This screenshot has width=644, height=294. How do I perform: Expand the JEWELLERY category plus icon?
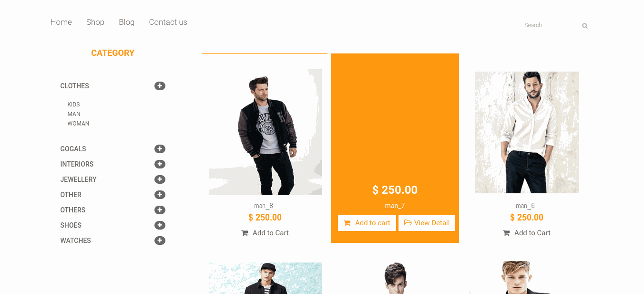160,179
